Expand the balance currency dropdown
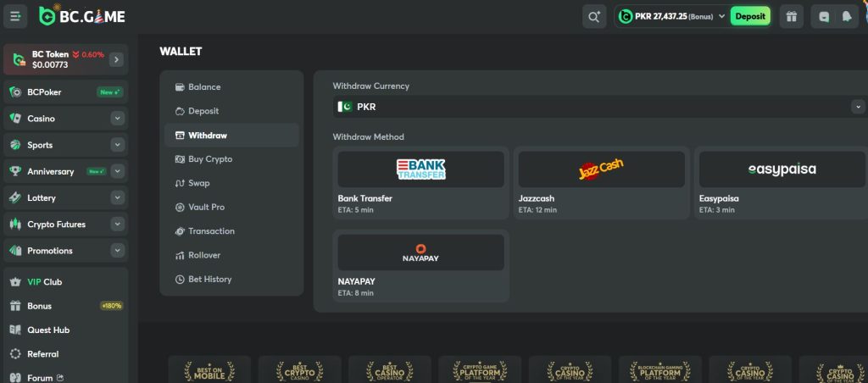Screen dimensions: 868x383 (721, 16)
